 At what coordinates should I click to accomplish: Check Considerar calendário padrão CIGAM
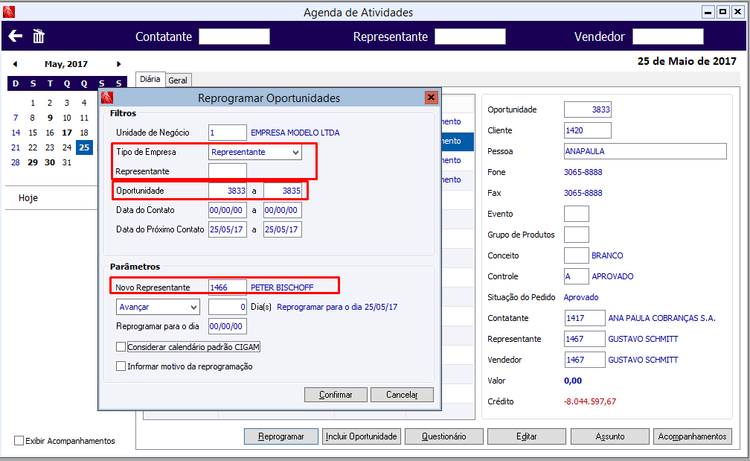[x=121, y=347]
